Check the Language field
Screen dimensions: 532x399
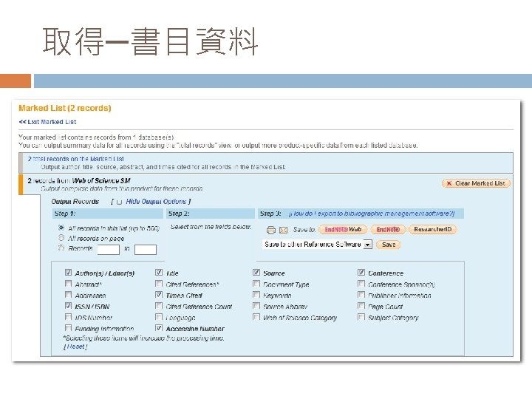pos(159,317)
